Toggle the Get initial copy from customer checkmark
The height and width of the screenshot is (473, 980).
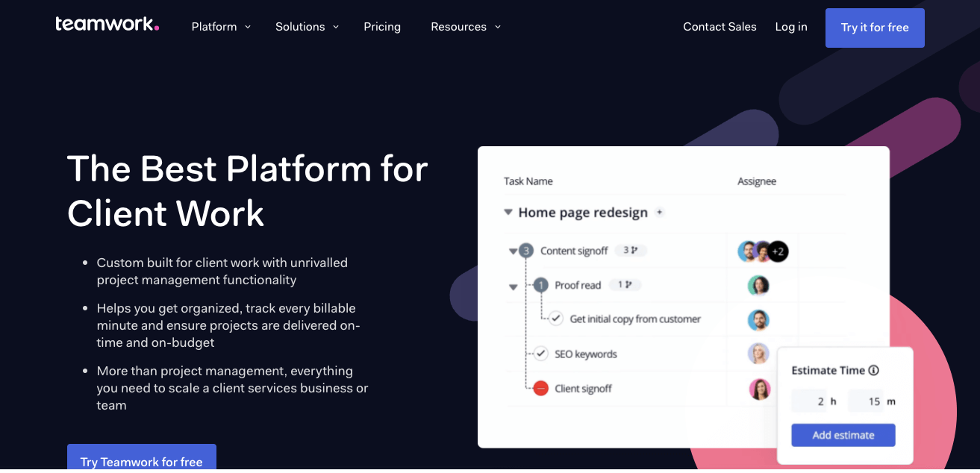(556, 319)
